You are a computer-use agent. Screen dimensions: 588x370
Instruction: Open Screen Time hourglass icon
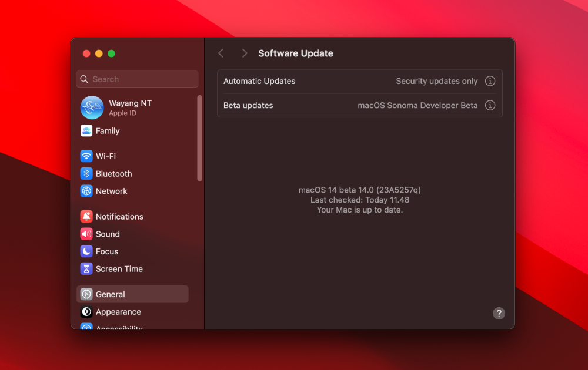click(86, 269)
